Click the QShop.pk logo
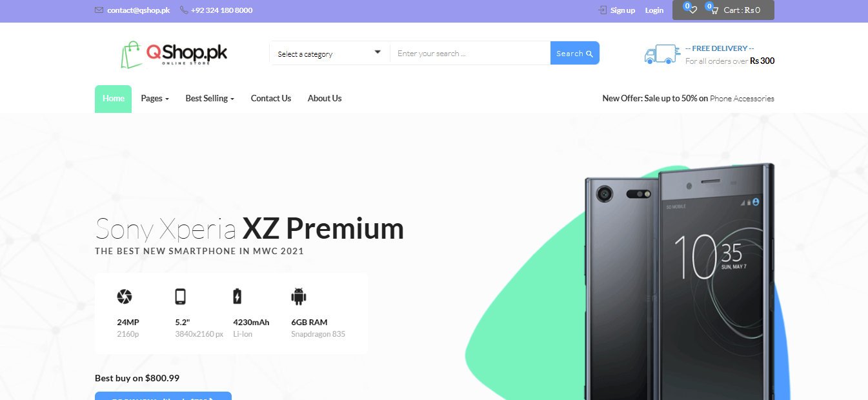Screen dimensions: 868x400 click(174, 54)
